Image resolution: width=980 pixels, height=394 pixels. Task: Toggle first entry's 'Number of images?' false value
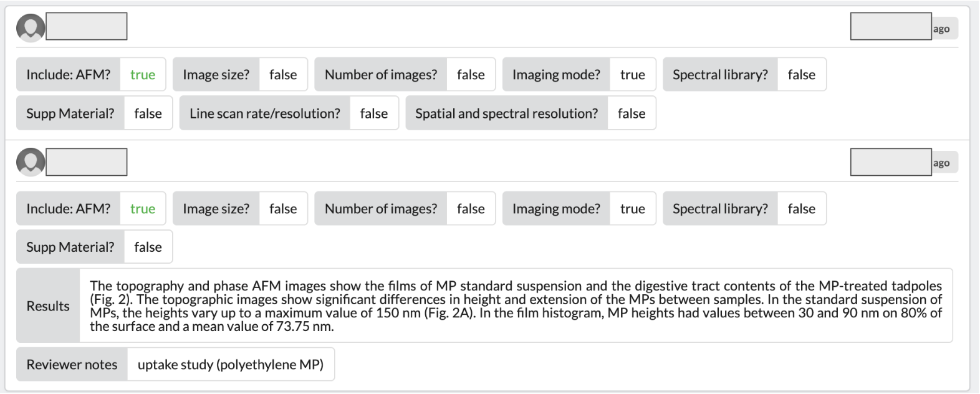(x=471, y=75)
